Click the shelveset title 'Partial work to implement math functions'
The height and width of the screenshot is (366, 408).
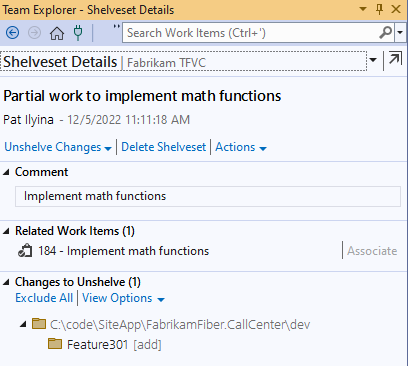(x=142, y=96)
